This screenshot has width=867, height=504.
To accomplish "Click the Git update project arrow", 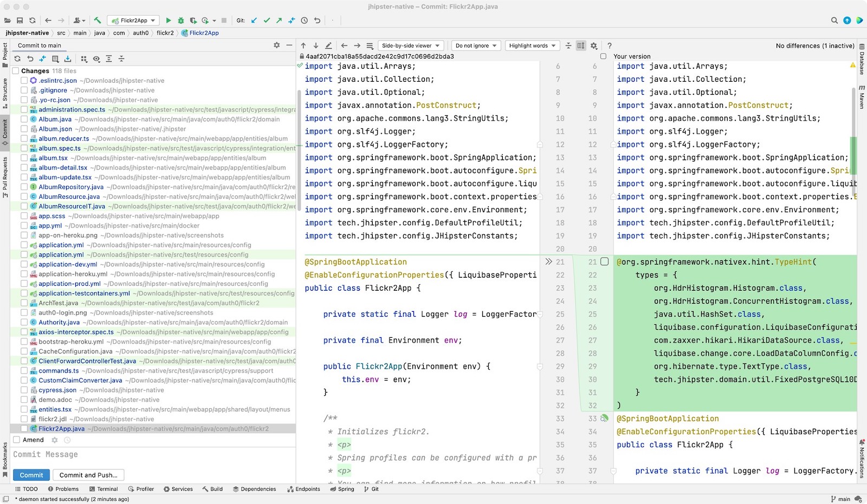I will pyautogui.click(x=255, y=21).
